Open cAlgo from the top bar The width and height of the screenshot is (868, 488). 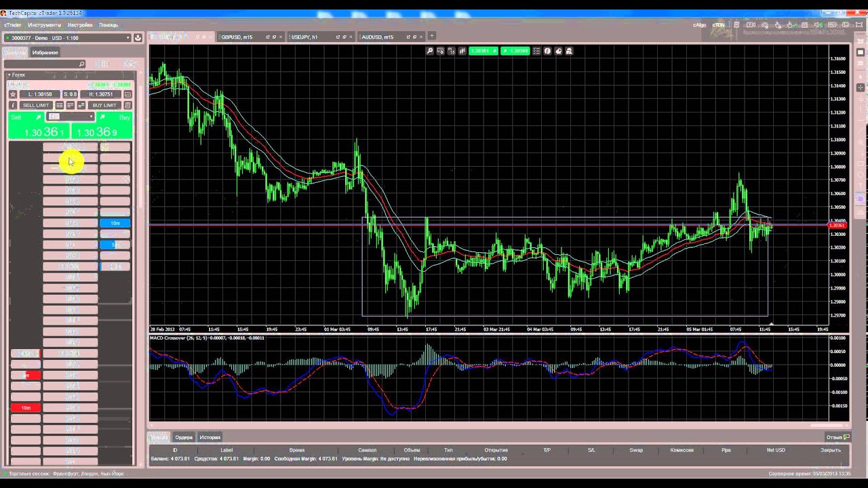[699, 25]
